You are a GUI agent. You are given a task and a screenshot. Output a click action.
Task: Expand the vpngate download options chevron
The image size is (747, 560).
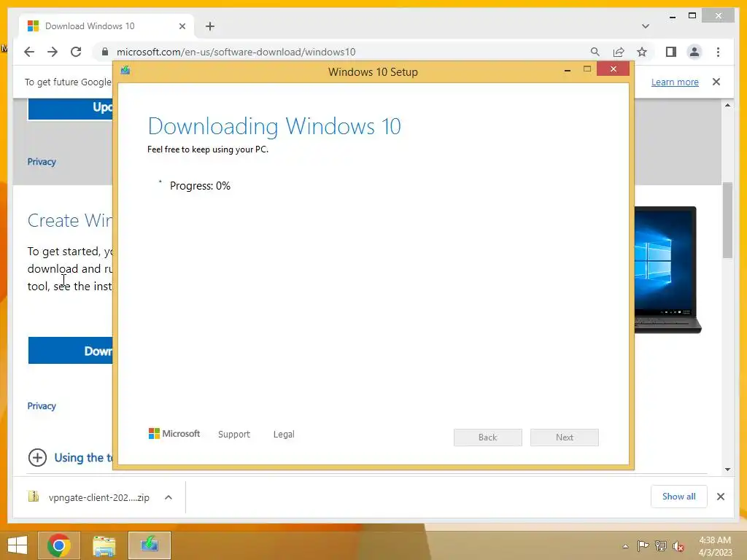(x=169, y=497)
